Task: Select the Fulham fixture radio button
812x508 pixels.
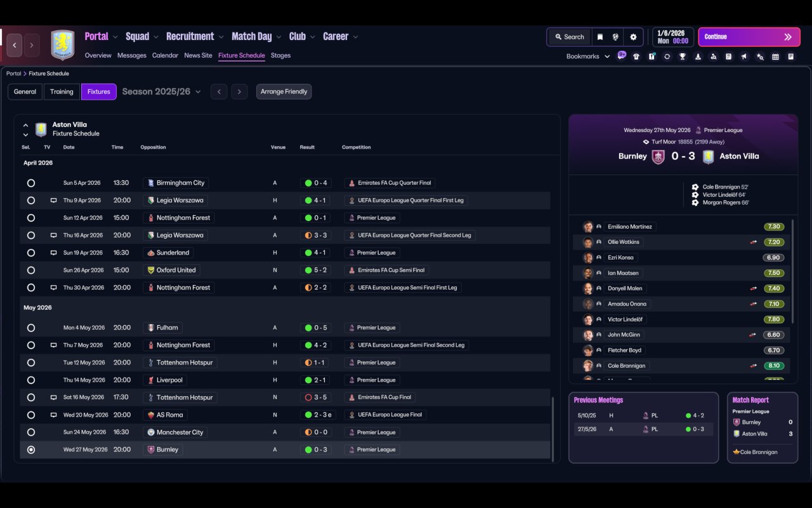Action: 31,328
